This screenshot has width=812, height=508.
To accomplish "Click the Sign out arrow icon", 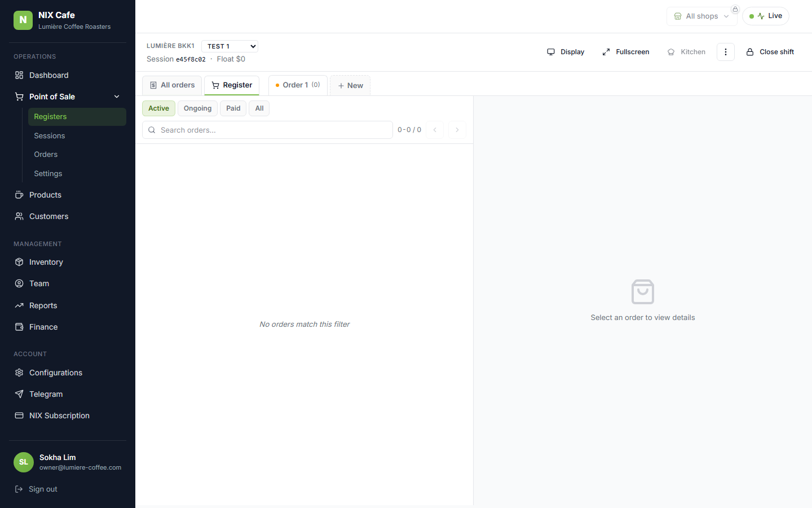I will (x=19, y=489).
